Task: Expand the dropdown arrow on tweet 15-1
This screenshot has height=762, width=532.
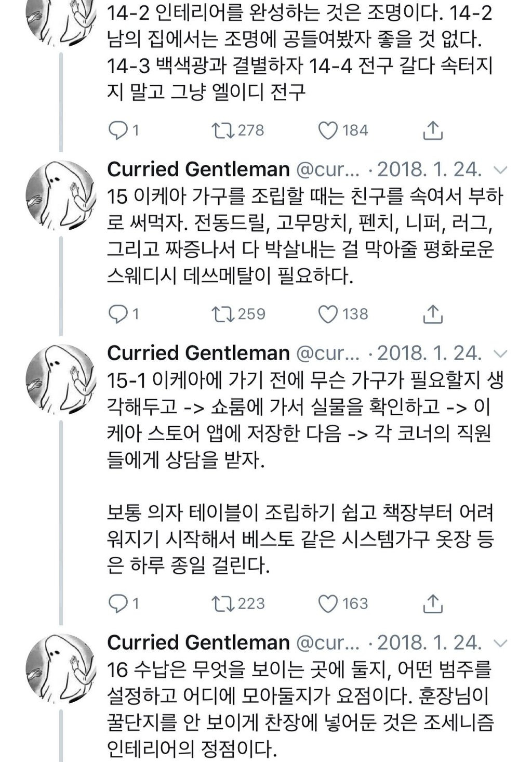Action: [500, 353]
